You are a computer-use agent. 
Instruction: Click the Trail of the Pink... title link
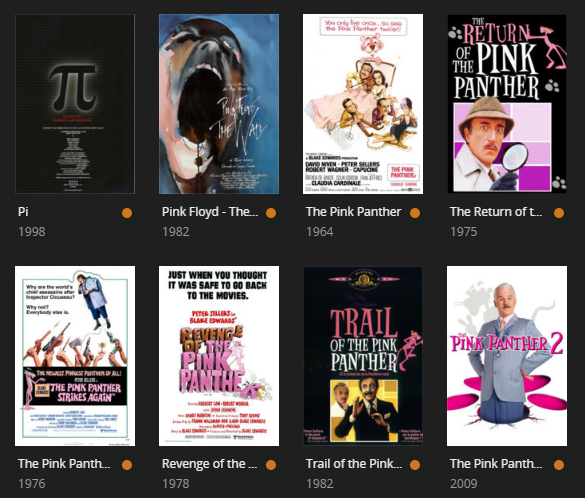(x=354, y=464)
